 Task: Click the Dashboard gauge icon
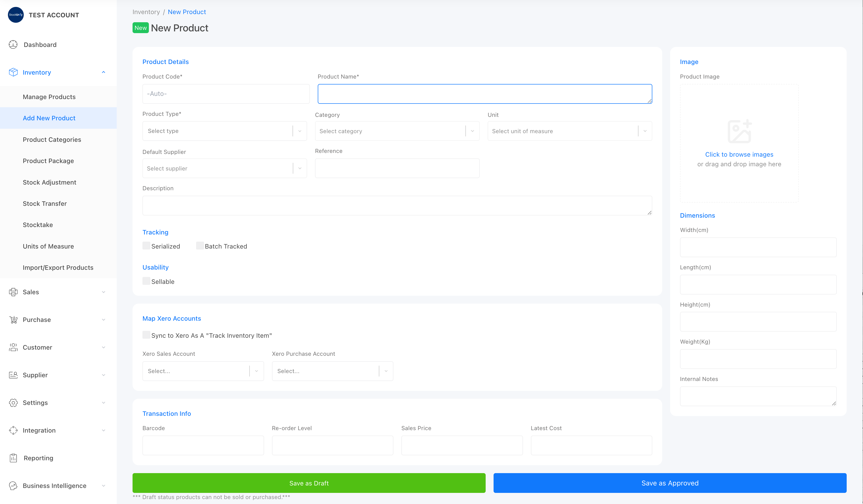point(13,44)
